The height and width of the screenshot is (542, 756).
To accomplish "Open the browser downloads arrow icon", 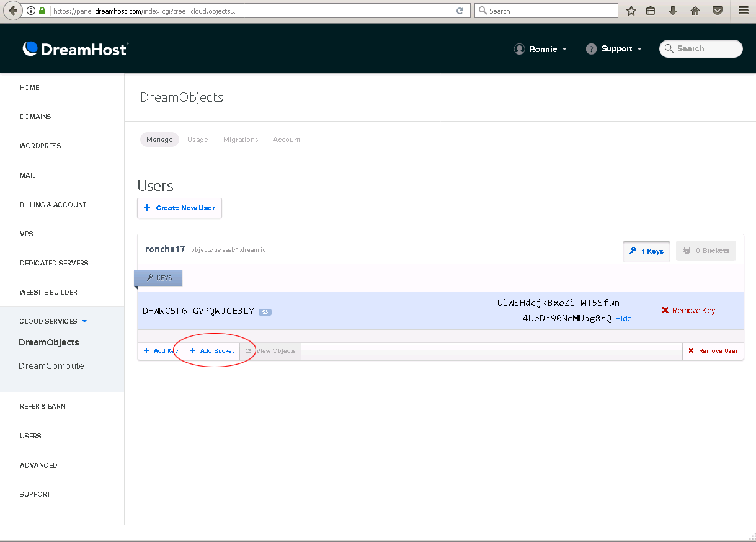I will [x=673, y=11].
